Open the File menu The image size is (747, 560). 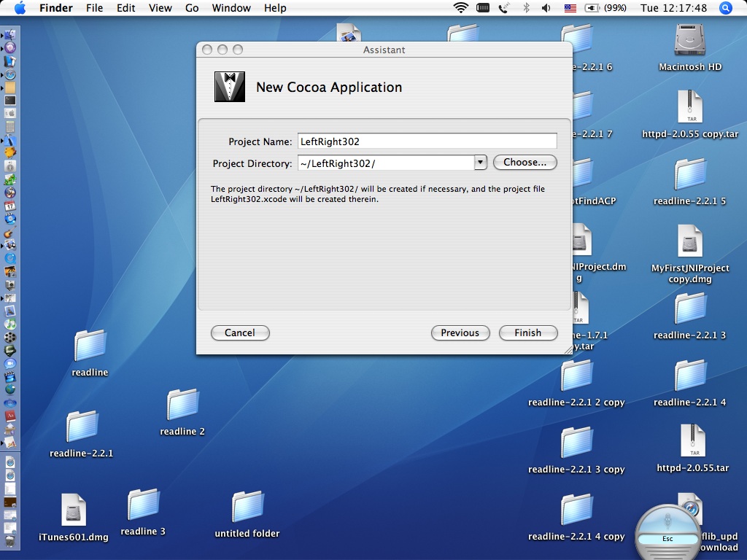(94, 8)
